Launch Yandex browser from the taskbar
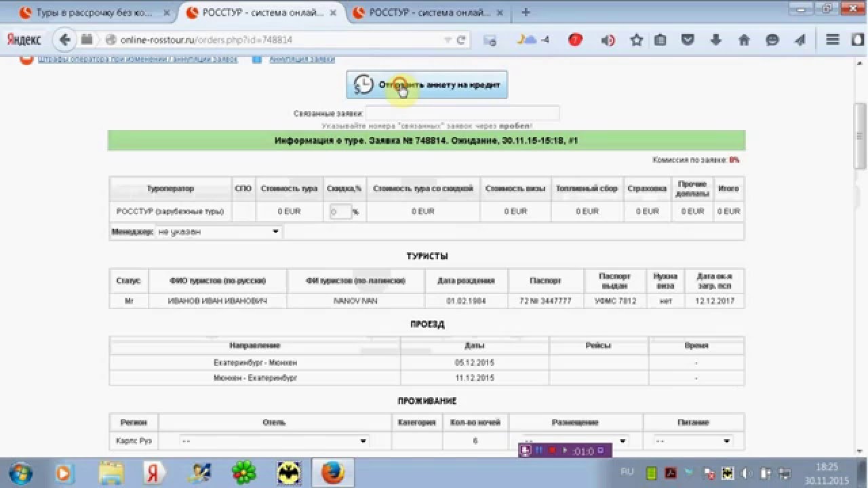The width and height of the screenshot is (868, 488). 155,472
